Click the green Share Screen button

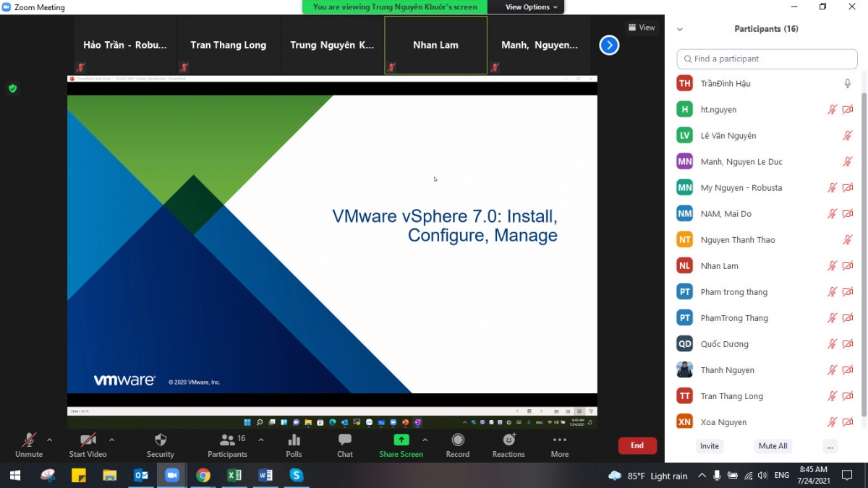click(401, 445)
